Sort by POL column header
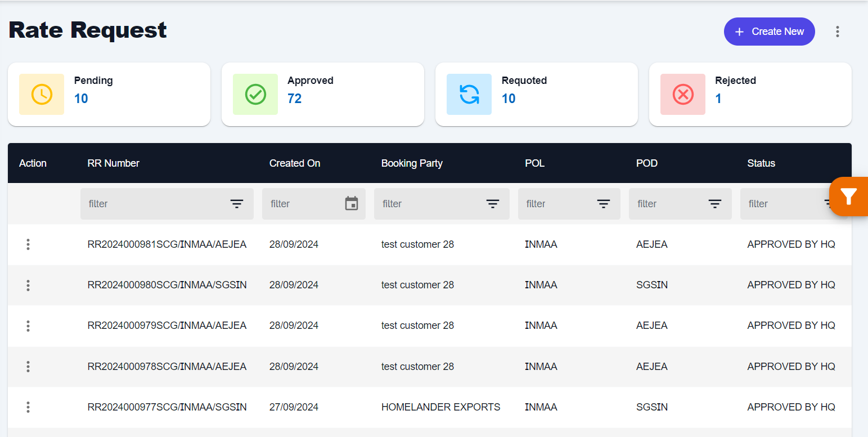 535,163
